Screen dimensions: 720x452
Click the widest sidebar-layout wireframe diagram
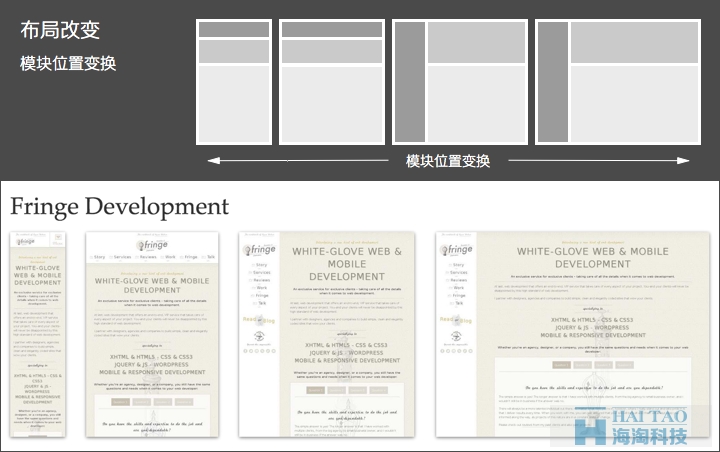pos(618,82)
